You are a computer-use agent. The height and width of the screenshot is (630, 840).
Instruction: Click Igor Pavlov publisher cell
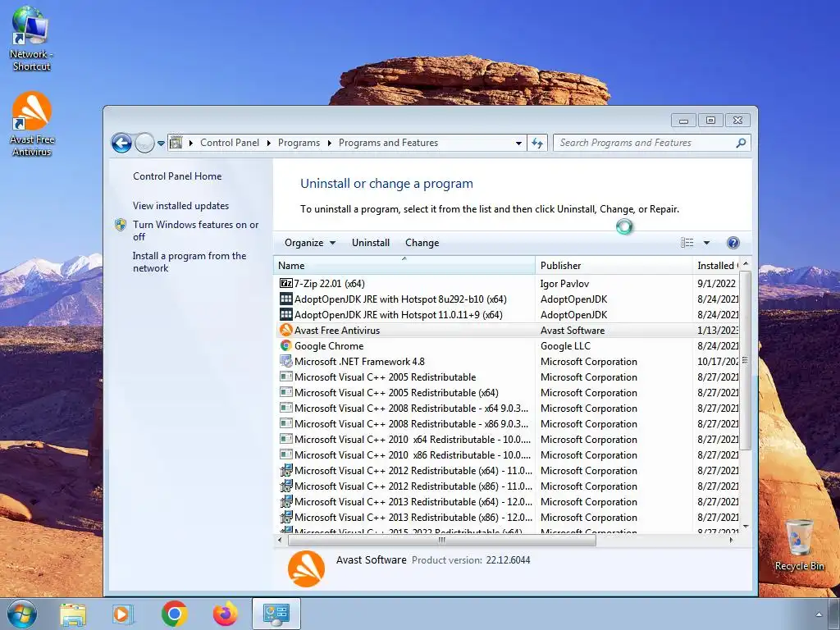click(x=564, y=283)
